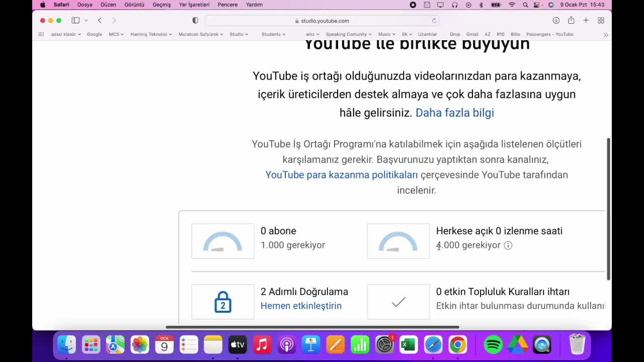Launch Keynote from the Dock
Viewport: 644px width, 362px height.
311,345
